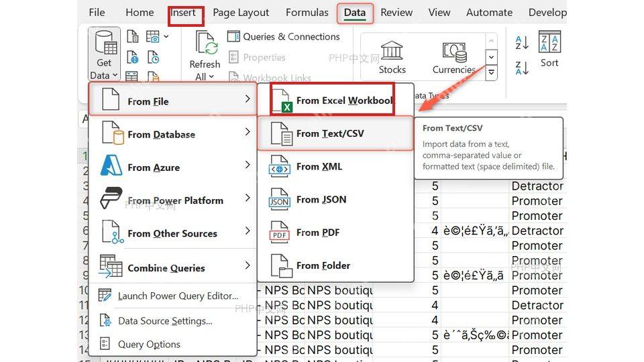The height and width of the screenshot is (362, 644).
Task: Expand From Azure chevron arrow
Action: click(x=248, y=165)
